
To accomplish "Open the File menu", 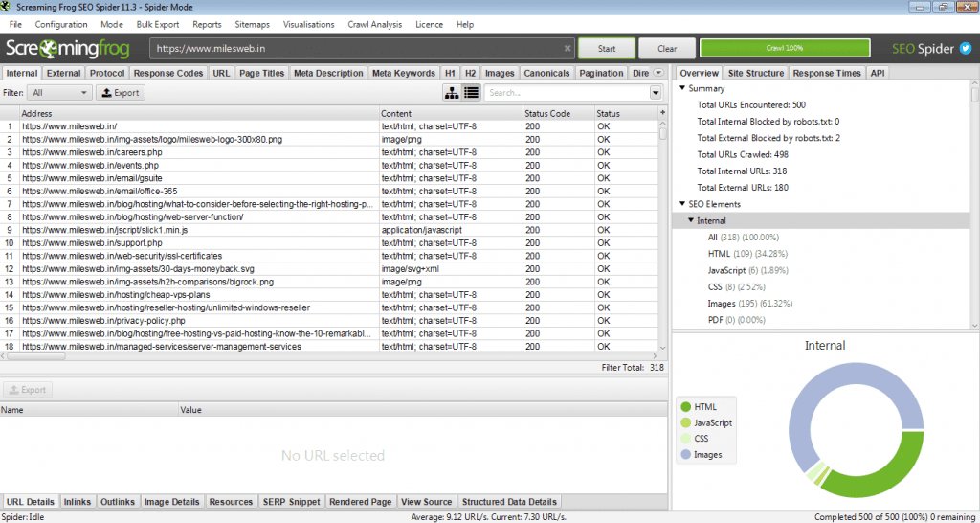I will [15, 24].
